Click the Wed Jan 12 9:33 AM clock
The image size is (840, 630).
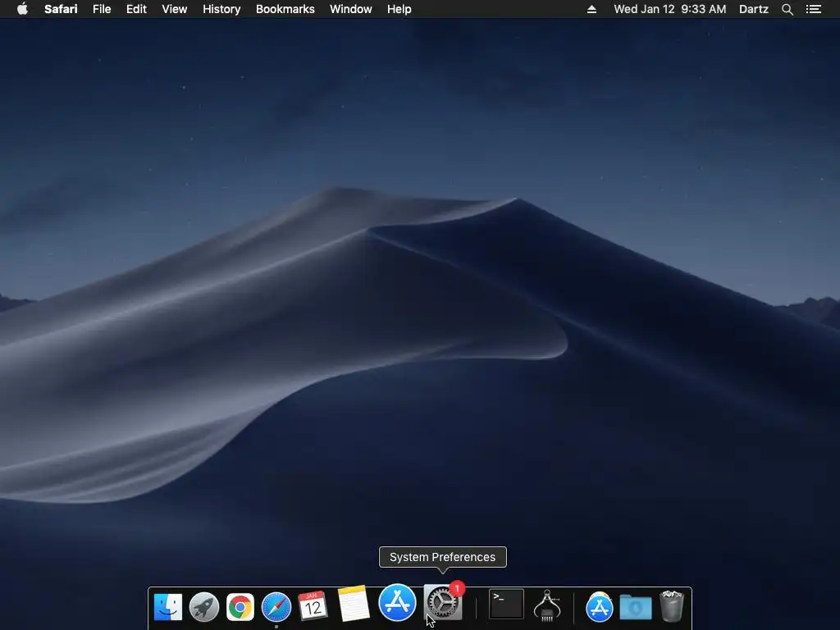669,9
